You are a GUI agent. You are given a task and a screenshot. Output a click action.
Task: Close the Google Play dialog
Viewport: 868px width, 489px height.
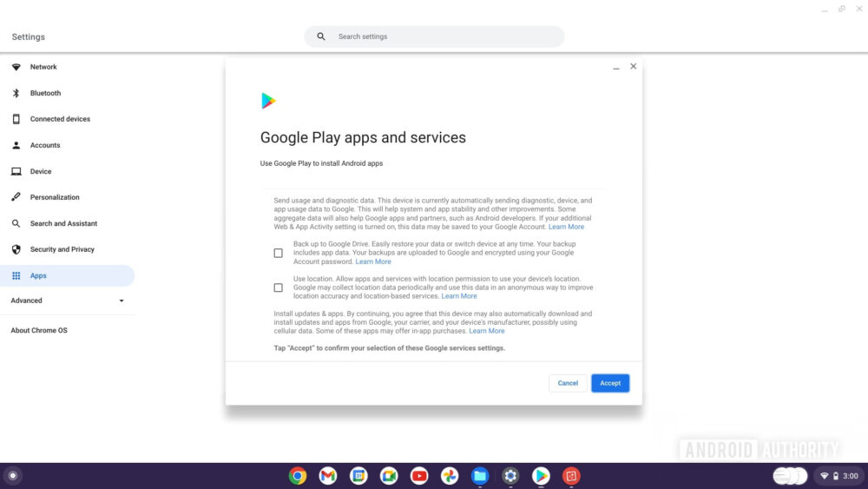634,67
